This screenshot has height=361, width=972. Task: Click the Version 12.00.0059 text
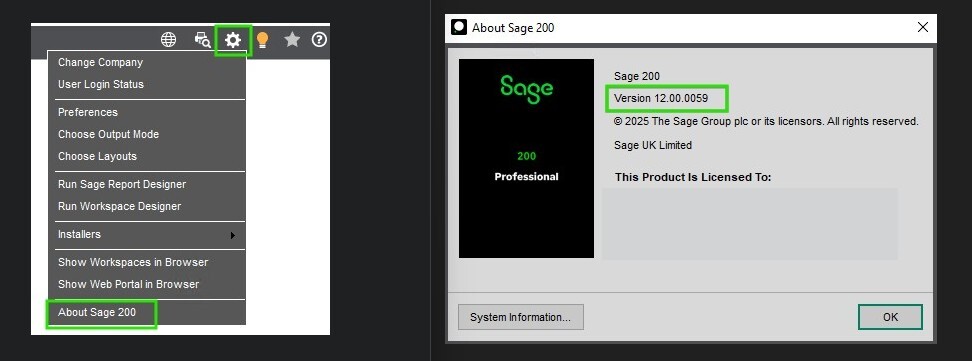tap(661, 98)
